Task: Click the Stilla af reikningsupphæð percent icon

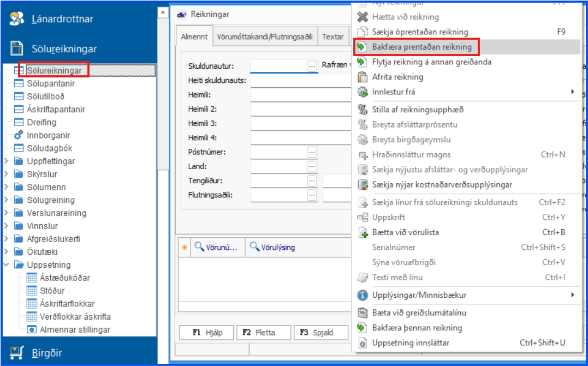Action: (x=362, y=110)
